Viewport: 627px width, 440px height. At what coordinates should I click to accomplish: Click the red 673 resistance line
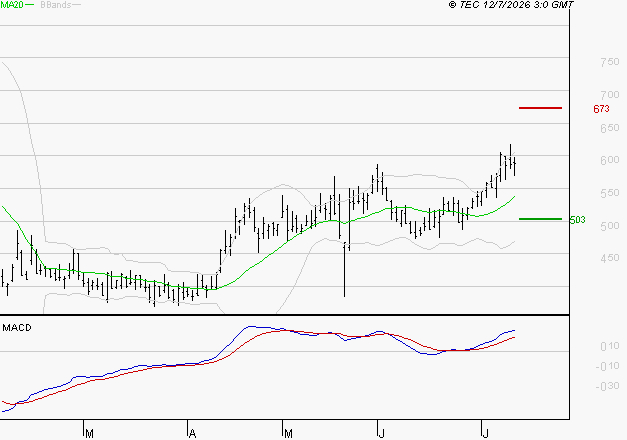tap(540, 108)
